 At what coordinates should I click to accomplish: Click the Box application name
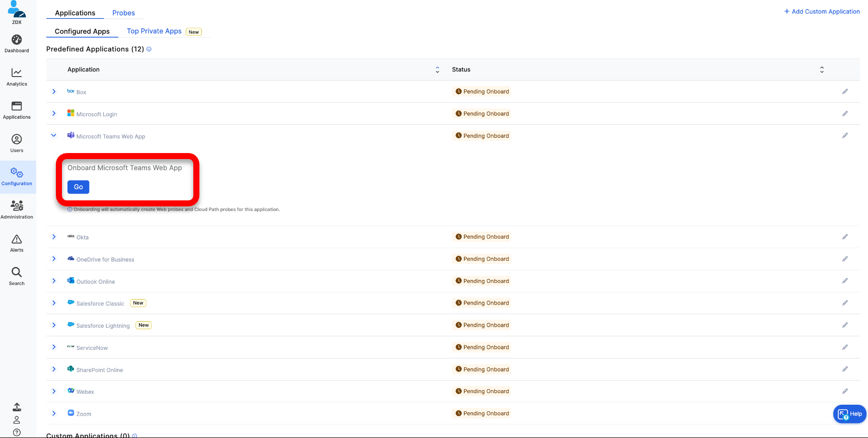(81, 92)
